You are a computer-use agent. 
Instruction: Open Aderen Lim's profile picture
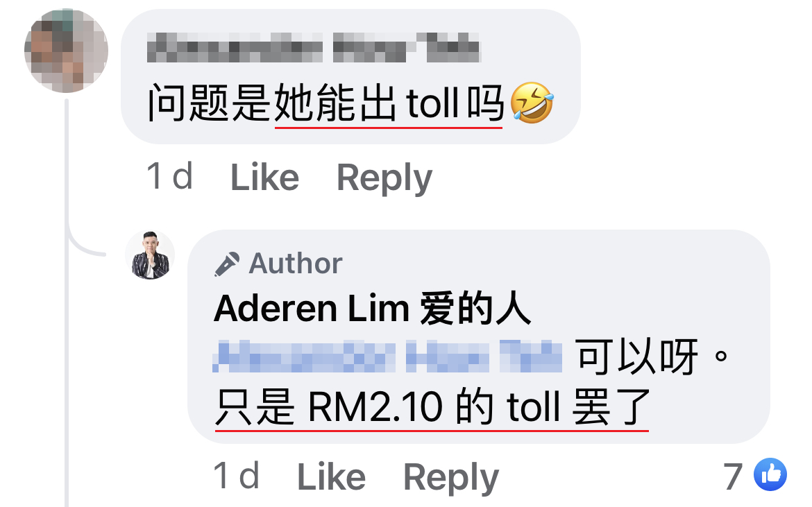click(150, 255)
